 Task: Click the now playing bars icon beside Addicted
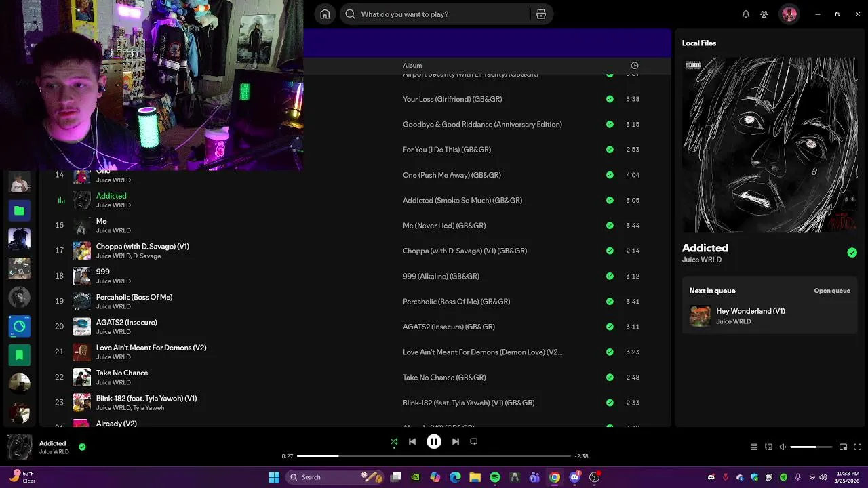tap(61, 200)
